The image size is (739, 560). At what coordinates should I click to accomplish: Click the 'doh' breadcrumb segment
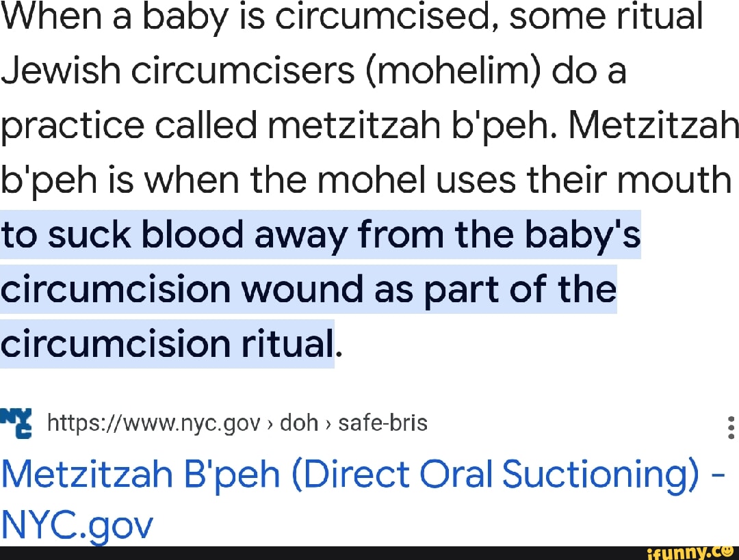(299, 424)
